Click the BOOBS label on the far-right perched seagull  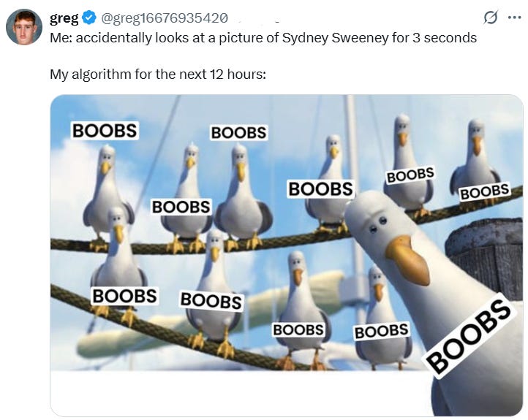pyautogui.click(x=485, y=192)
